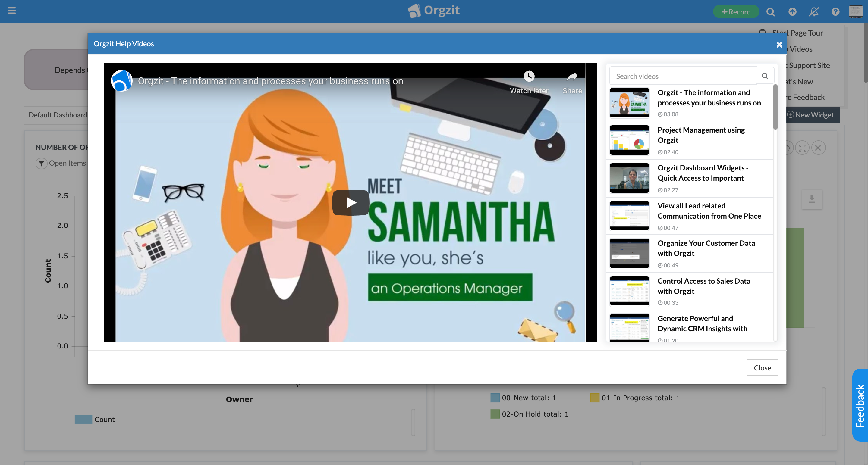Click the chart download icon
Image resolution: width=868 pixels, height=465 pixels.
coord(811,199)
